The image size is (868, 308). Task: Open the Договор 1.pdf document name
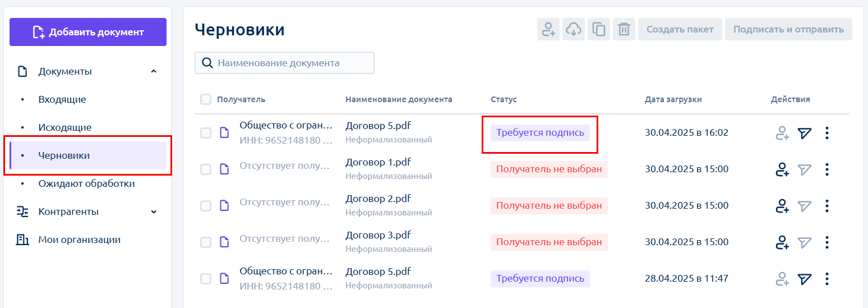point(378,162)
